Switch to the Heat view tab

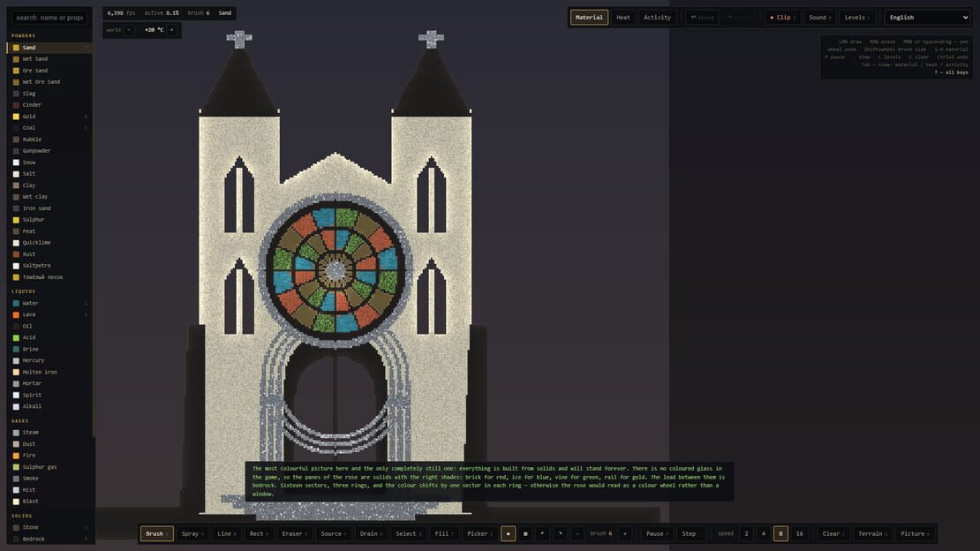pyautogui.click(x=623, y=18)
